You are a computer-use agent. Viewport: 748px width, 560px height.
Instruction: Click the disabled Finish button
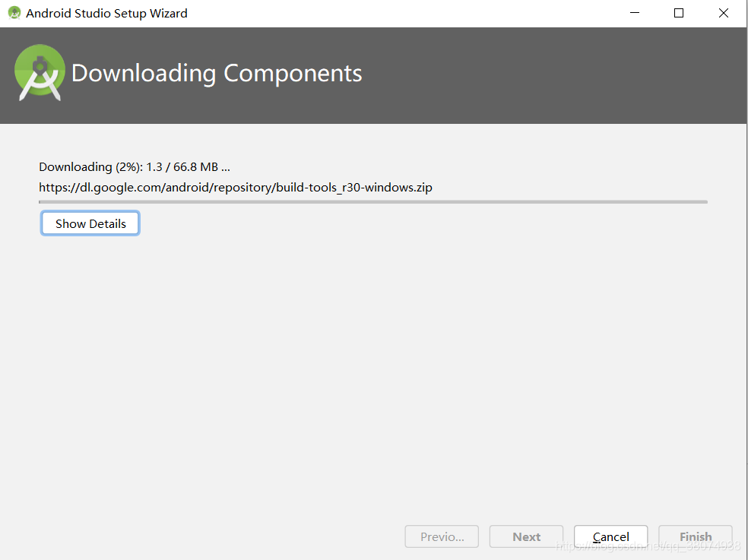[695, 536]
